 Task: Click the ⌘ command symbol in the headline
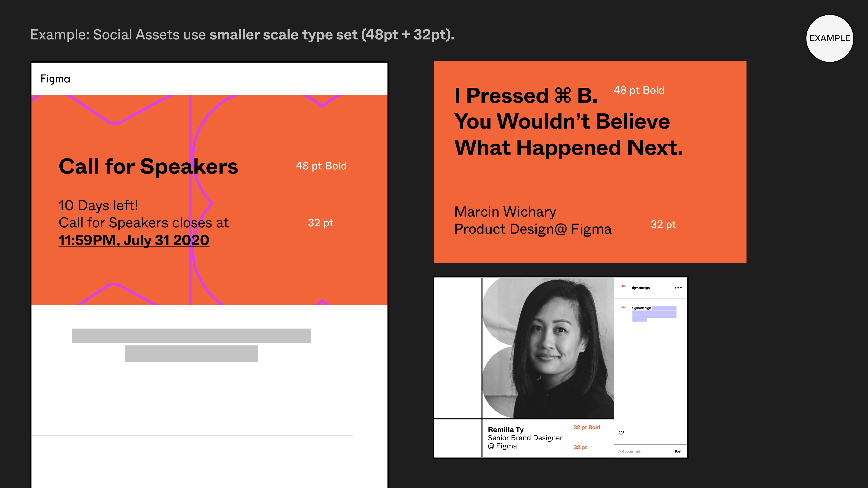click(563, 96)
